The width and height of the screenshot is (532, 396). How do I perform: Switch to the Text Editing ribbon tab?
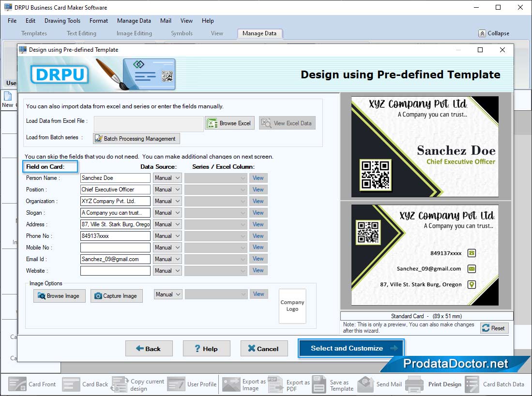[81, 33]
